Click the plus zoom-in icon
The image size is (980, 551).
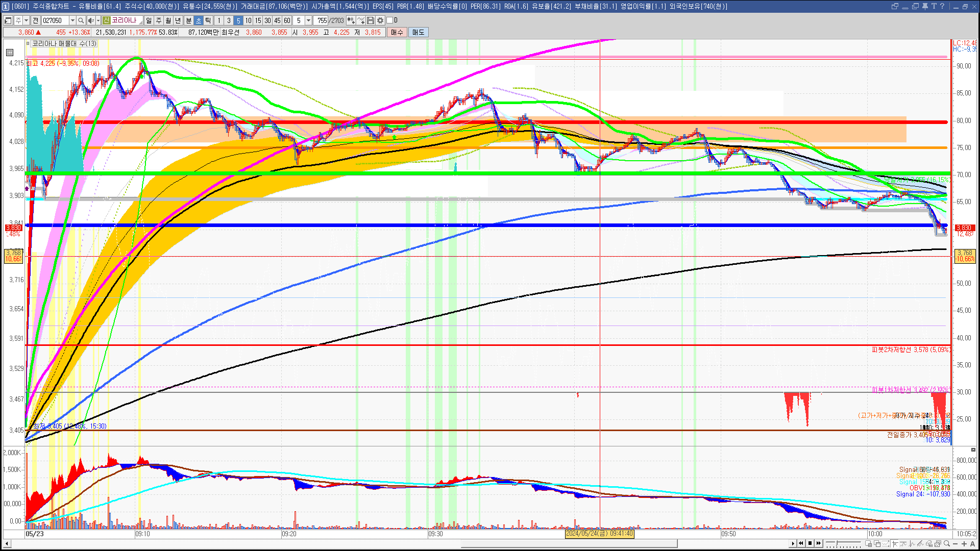(x=964, y=543)
